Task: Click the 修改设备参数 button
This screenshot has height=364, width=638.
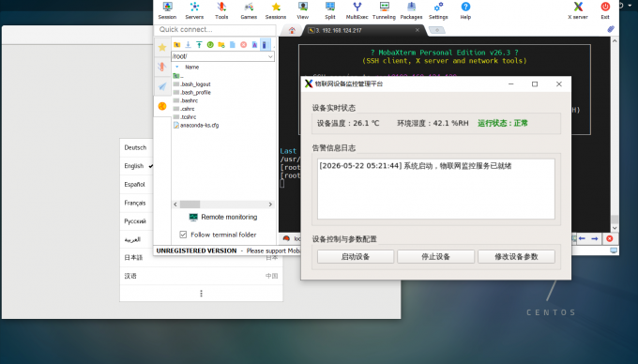Action: [x=516, y=257]
